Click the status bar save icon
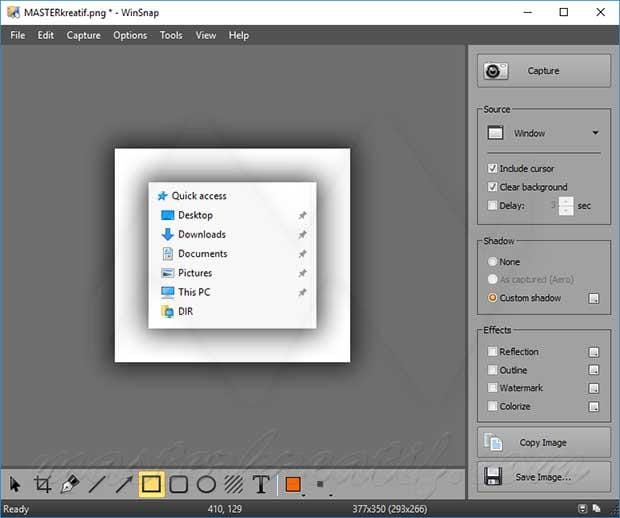This screenshot has height=518, width=620. tap(582, 509)
